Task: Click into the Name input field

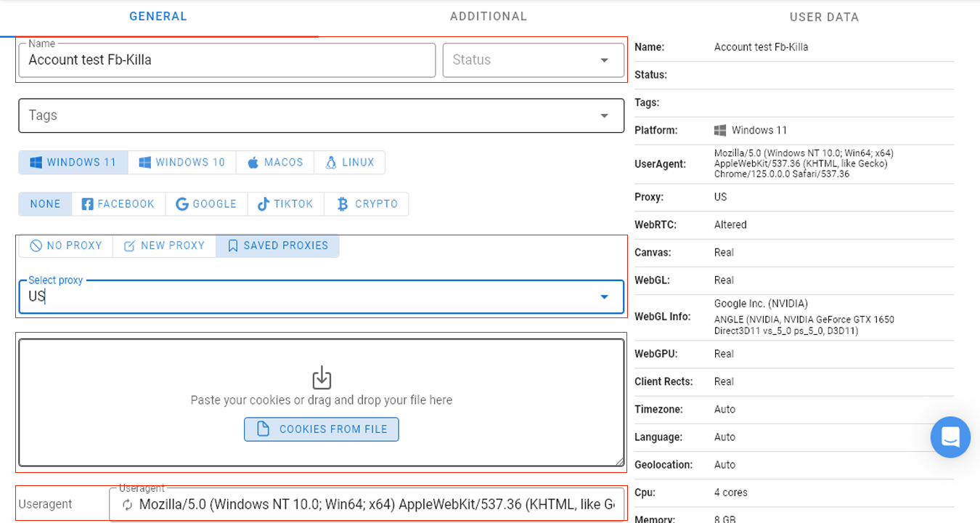Action: (226, 60)
